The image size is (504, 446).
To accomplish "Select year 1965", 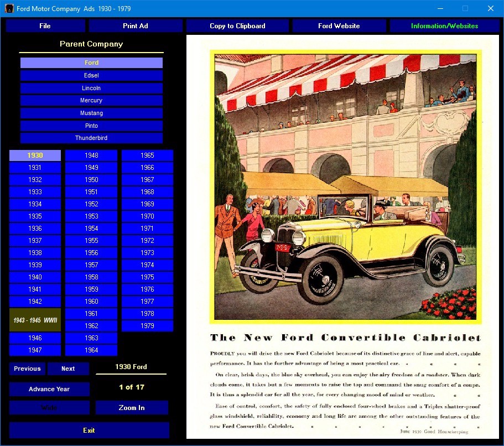I will [x=147, y=155].
